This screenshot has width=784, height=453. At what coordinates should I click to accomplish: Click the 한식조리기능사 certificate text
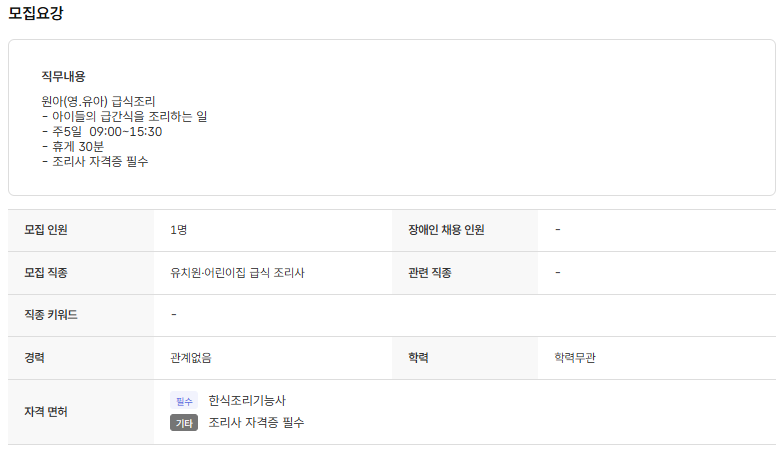tap(247, 401)
